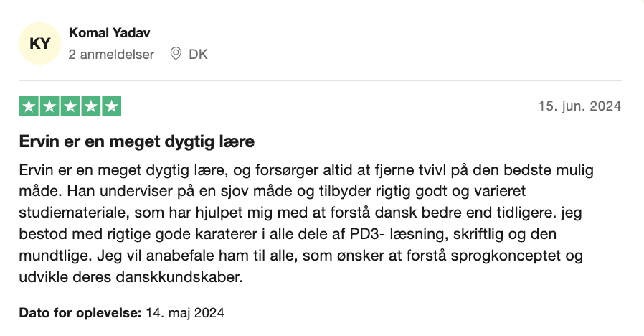Click the experience date "14. maj 2024"
This screenshot has width=644, height=336.
point(185,313)
